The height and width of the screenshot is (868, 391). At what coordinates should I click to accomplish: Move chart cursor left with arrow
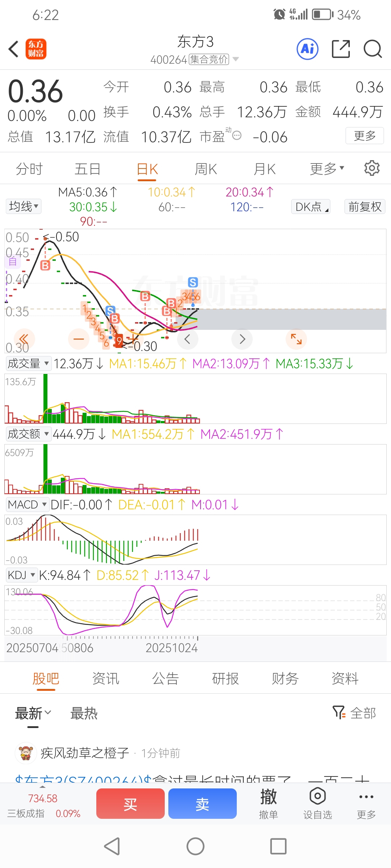pyautogui.click(x=188, y=339)
